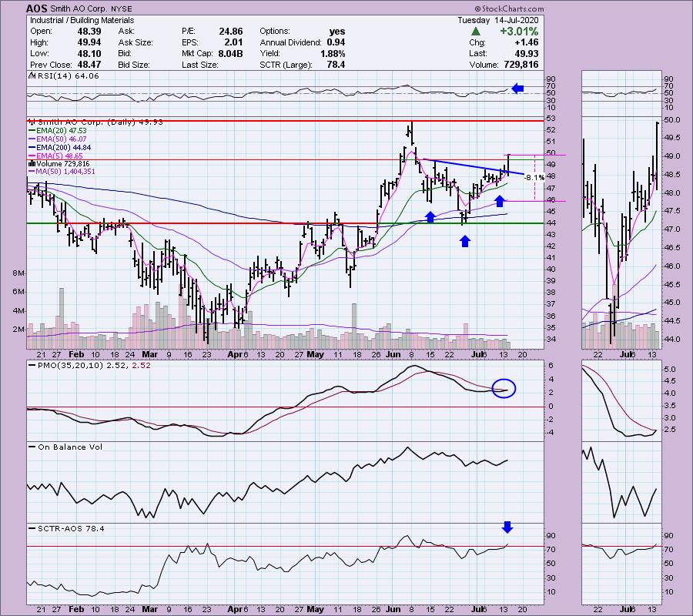Screen dimensions: 693x616
Task: Click the Options value yes
Action: coord(337,32)
